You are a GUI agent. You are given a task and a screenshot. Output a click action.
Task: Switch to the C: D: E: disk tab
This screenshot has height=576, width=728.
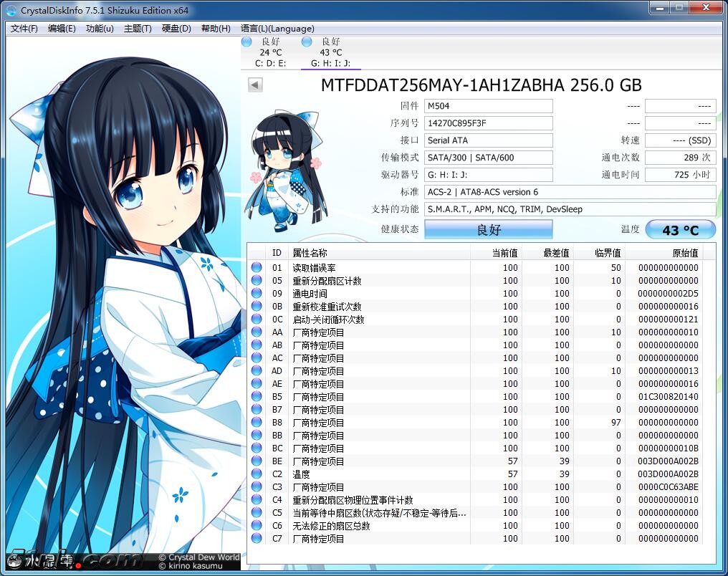270,63
